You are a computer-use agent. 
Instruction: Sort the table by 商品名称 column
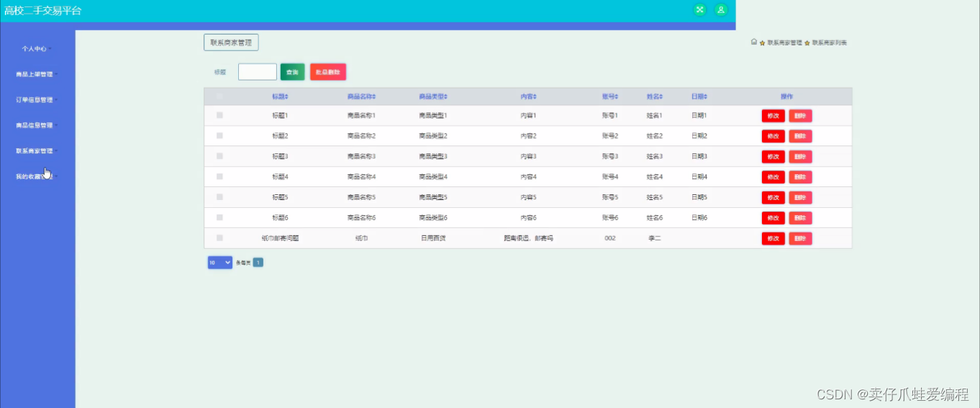tap(361, 96)
